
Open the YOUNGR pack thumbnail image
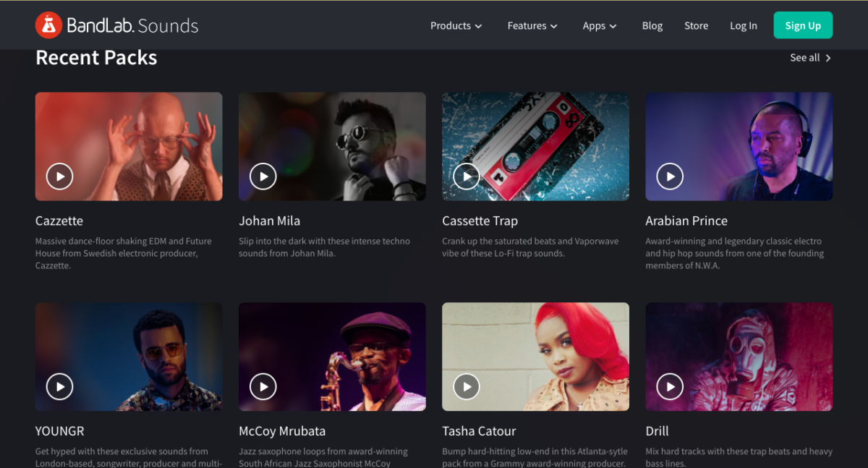pyautogui.click(x=129, y=357)
